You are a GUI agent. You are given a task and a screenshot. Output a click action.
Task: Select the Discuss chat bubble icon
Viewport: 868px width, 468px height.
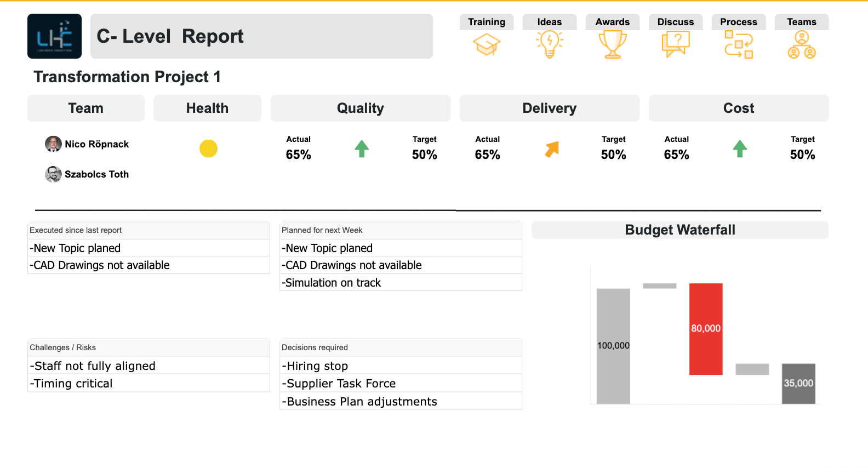(676, 44)
